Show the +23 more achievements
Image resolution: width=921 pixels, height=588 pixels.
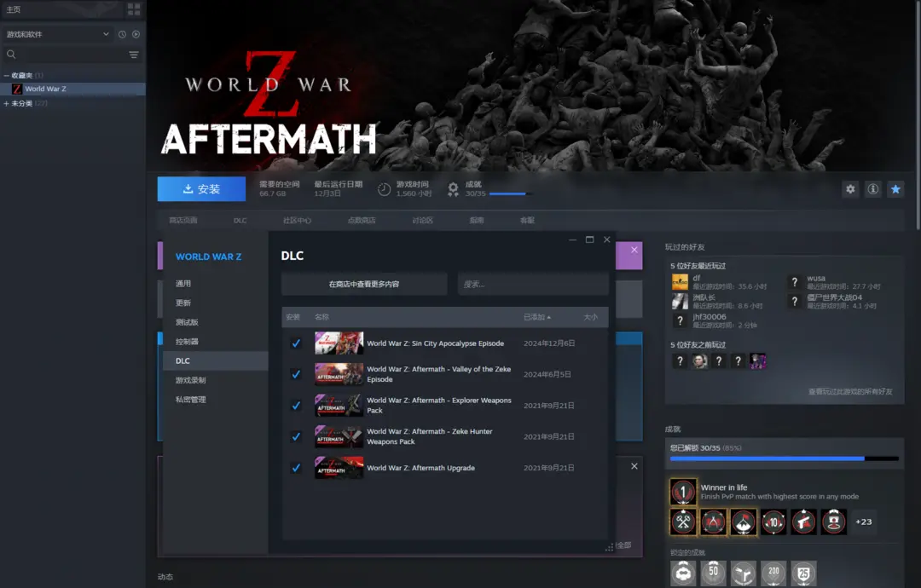[863, 522]
